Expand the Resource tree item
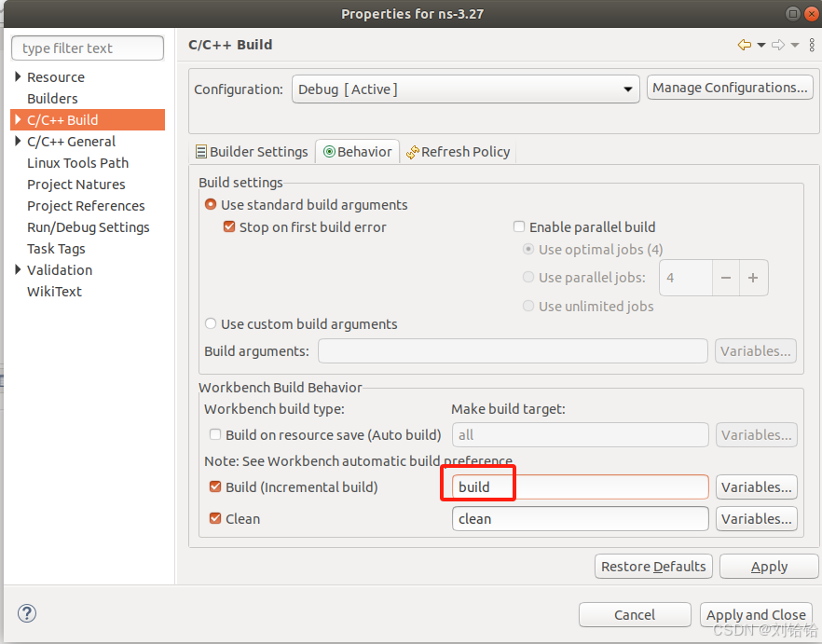Screen dimensions: 822x644 coord(16,77)
